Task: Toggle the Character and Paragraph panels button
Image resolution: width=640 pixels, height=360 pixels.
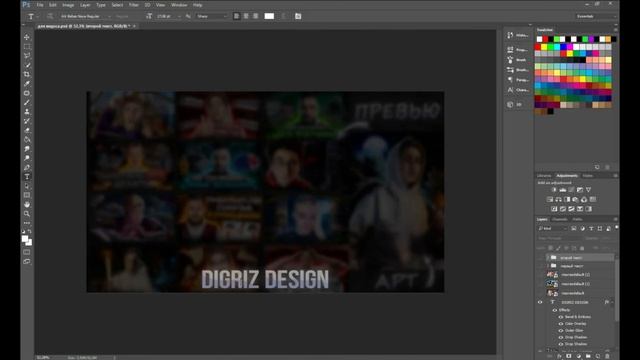Action: coord(298,16)
